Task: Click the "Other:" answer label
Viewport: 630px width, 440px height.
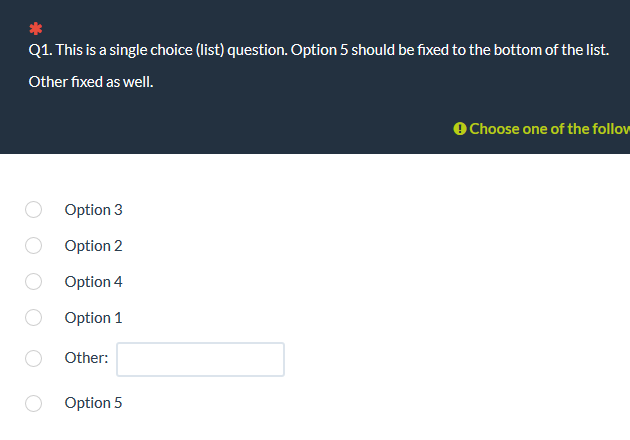Action: 86,357
